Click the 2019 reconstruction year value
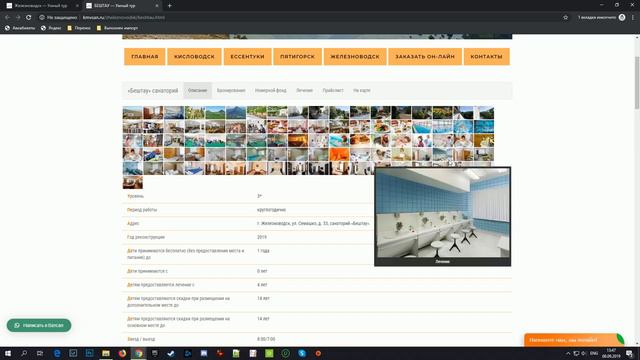The height and width of the screenshot is (360, 640). (262, 237)
